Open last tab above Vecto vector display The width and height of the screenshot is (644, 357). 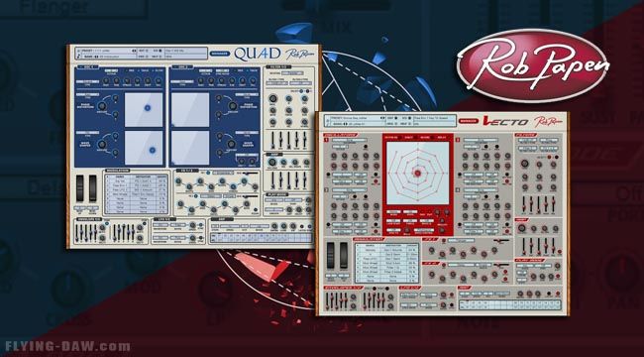pyautogui.click(x=442, y=138)
